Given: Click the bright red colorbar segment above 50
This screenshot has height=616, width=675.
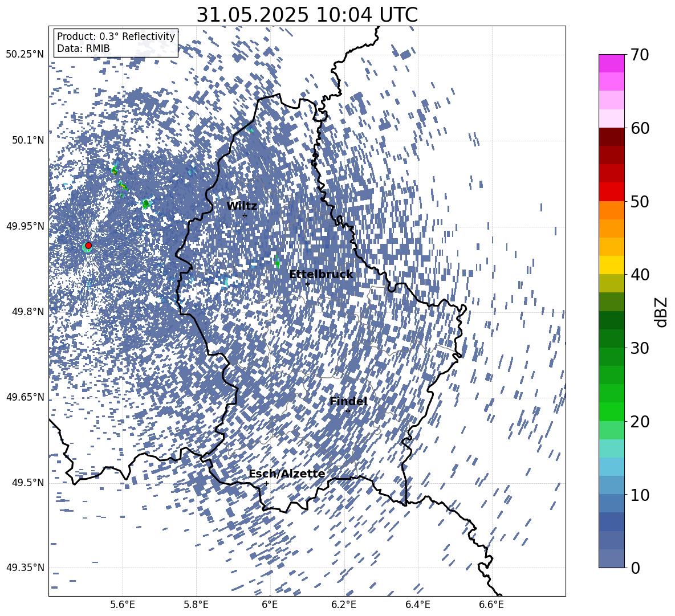Looking at the screenshot, I should [x=611, y=191].
